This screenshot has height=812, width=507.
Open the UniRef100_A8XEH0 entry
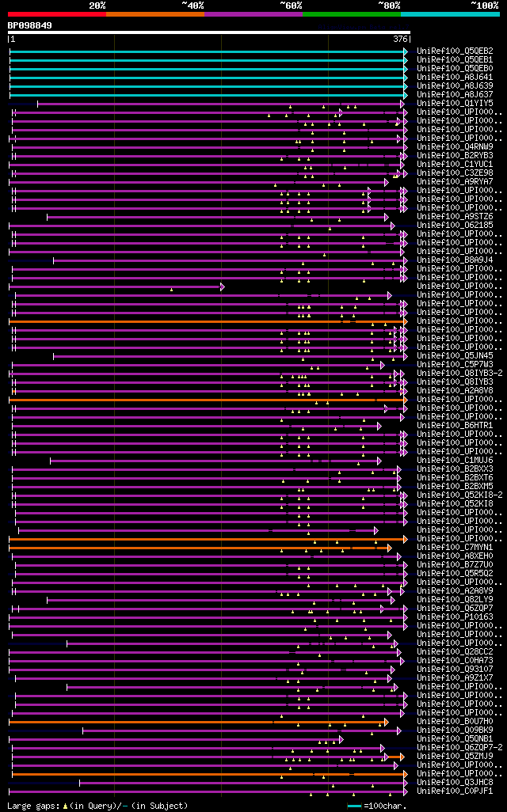coord(455,556)
